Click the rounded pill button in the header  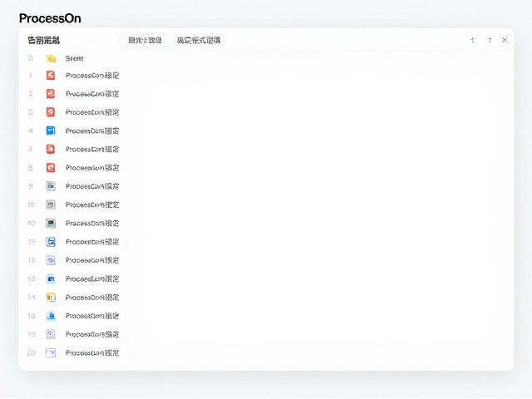(x=145, y=41)
